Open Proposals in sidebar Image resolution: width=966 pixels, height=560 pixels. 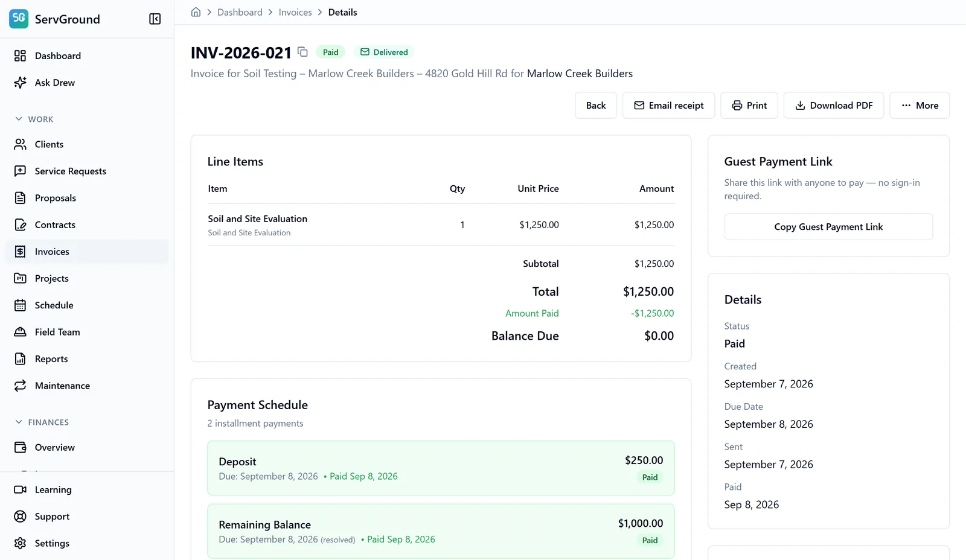pos(87,198)
